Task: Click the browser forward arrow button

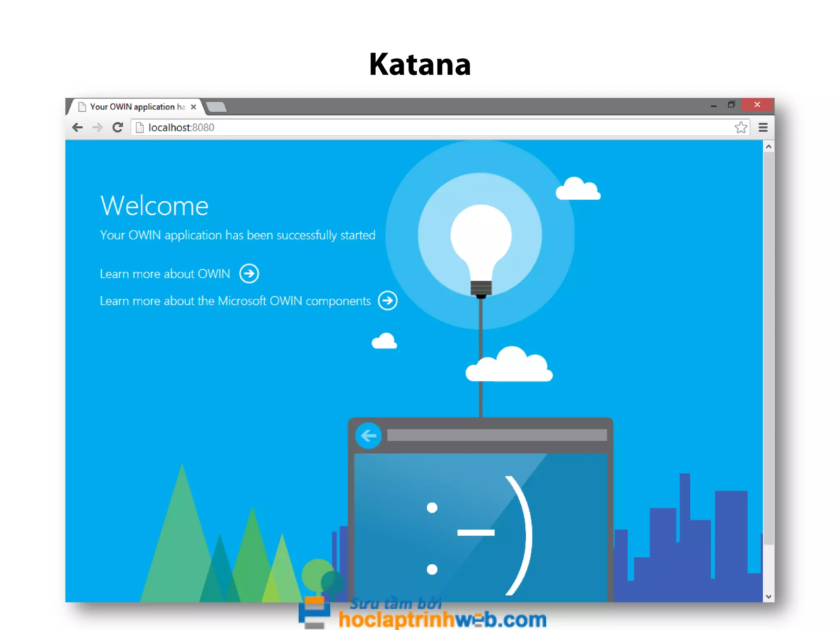Action: pyautogui.click(x=98, y=128)
